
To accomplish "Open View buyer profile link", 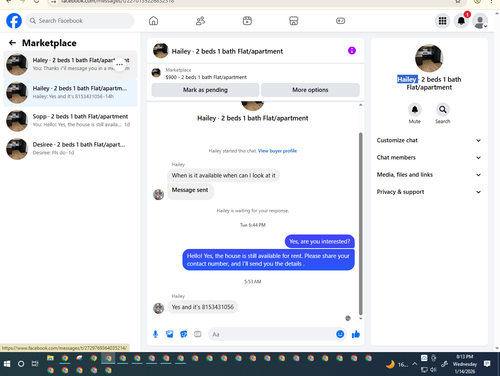I will [x=277, y=151].
